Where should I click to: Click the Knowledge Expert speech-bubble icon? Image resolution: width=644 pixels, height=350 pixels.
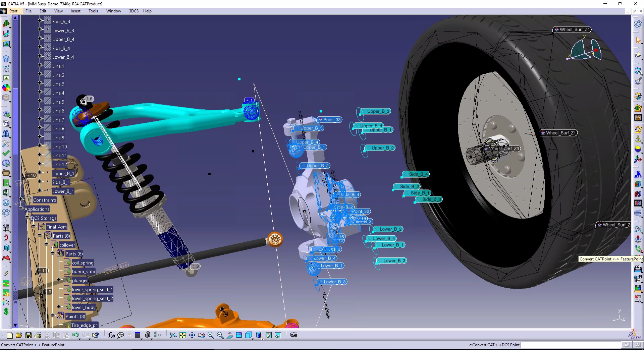point(121,335)
